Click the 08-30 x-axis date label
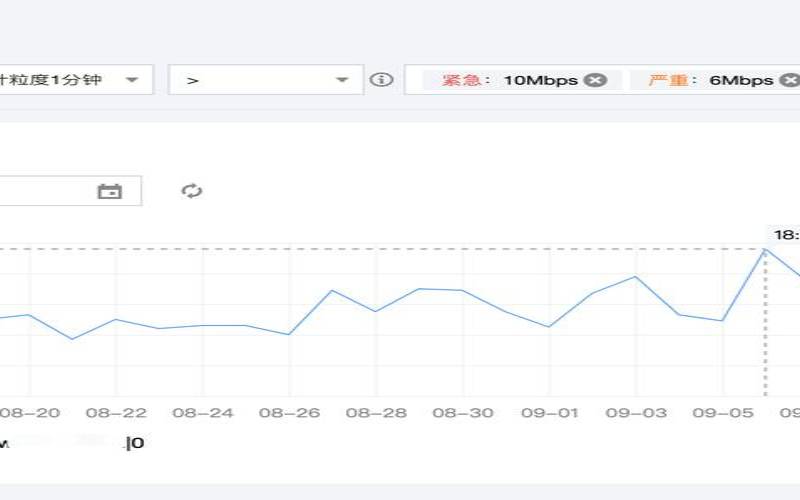Viewport: 800px width, 500px height. (462, 412)
